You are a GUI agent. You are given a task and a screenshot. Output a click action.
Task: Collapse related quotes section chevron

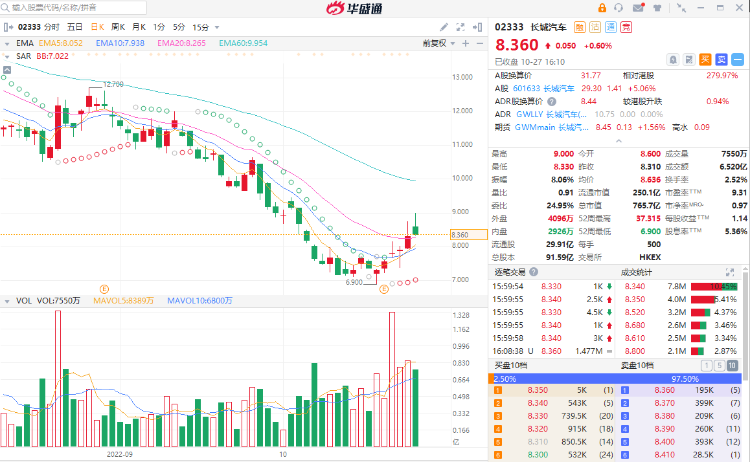[618, 141]
